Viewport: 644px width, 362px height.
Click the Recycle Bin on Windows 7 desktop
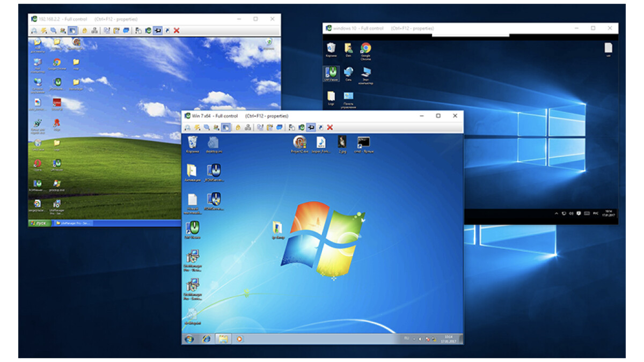pos(192,143)
